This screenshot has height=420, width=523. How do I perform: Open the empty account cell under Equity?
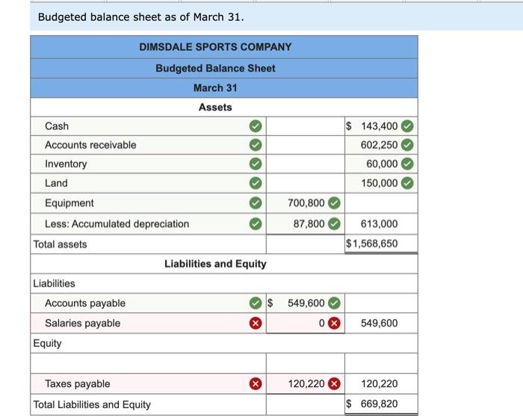pos(149,363)
